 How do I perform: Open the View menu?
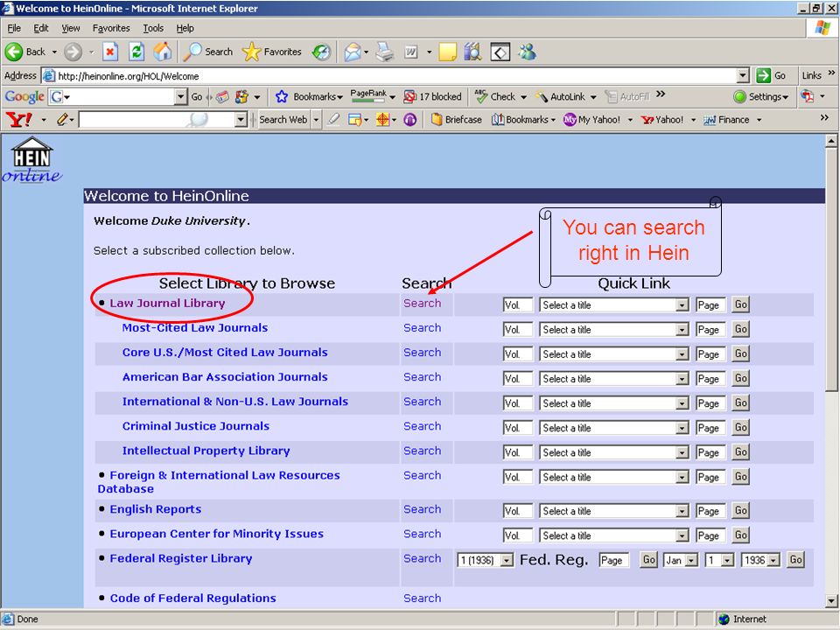tap(70, 28)
